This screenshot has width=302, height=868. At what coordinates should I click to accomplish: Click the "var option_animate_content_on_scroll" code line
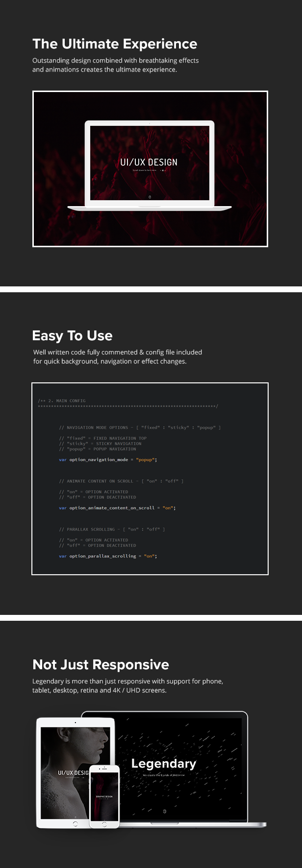coord(117,508)
